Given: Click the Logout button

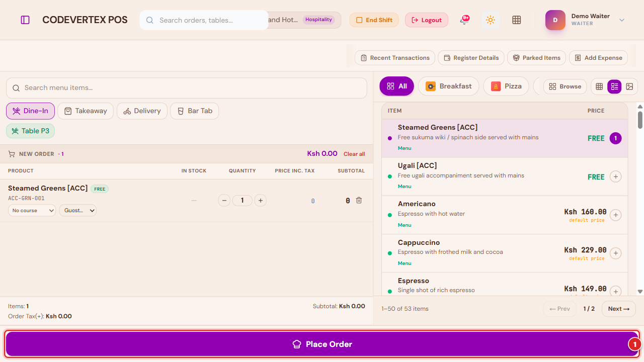Looking at the screenshot, I should click(x=427, y=20).
